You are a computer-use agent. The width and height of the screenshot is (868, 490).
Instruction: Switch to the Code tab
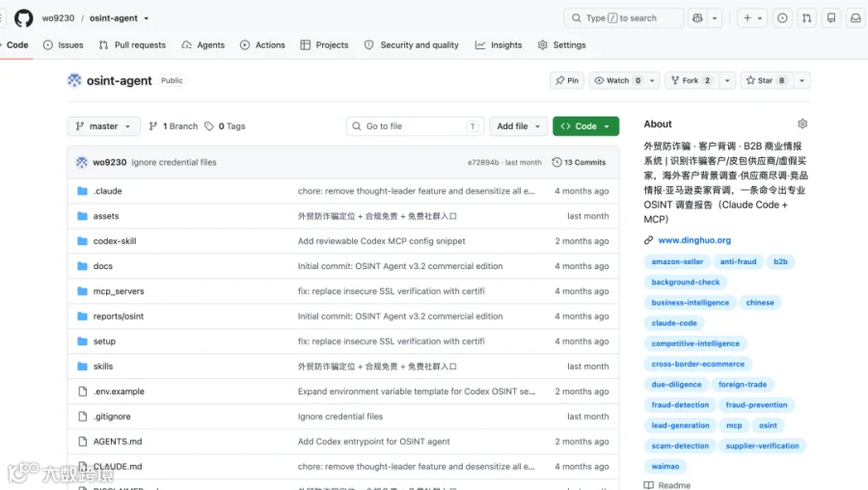click(16, 44)
